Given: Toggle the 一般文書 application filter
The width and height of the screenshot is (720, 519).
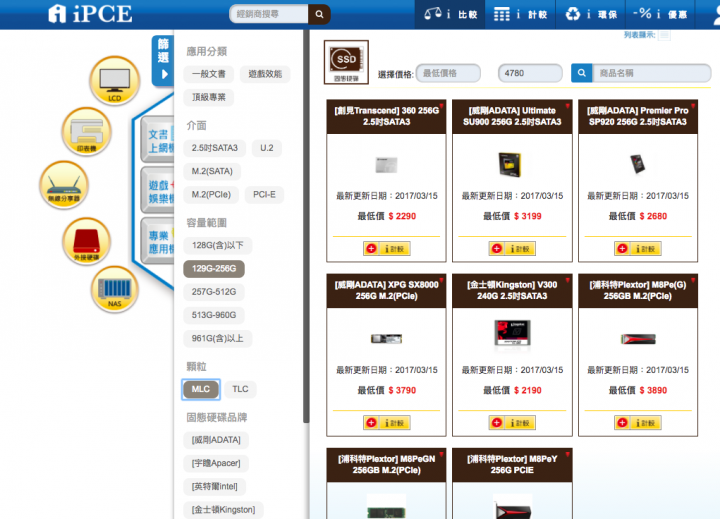Looking at the screenshot, I should point(209,74).
